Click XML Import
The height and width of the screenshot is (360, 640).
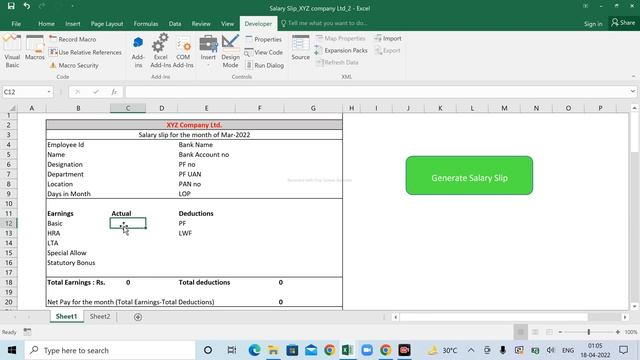tap(388, 38)
